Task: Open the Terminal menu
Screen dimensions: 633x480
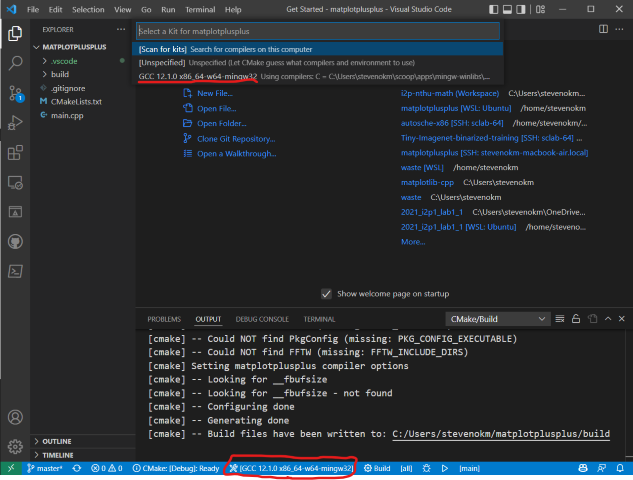Action: (200, 9)
